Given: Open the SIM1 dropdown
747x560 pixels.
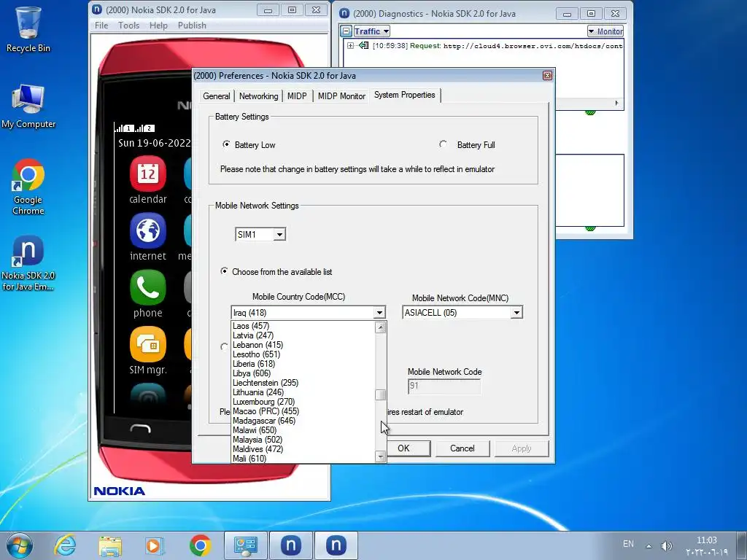Looking at the screenshot, I should tap(260, 234).
